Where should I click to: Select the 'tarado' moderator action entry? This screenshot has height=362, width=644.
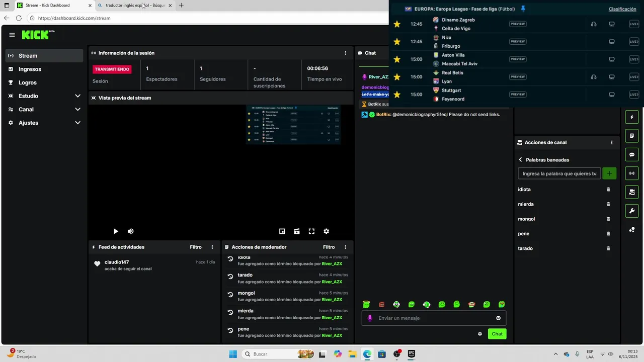click(x=287, y=278)
